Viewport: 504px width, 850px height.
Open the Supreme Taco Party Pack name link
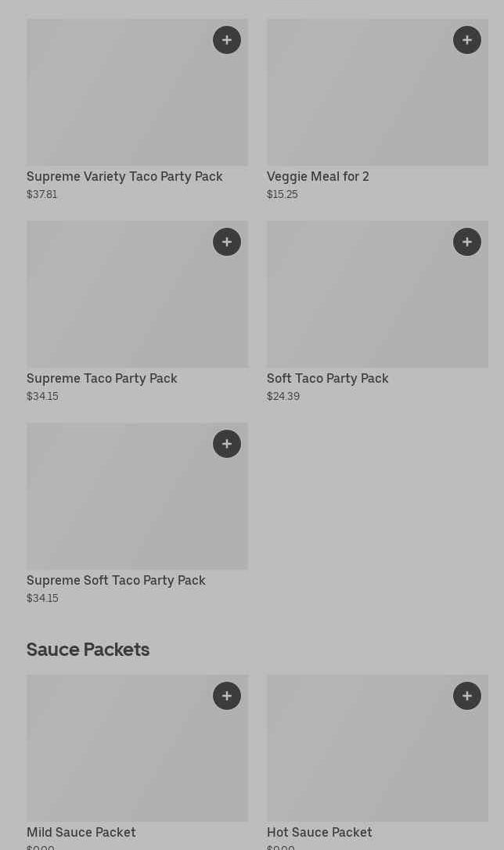(102, 379)
